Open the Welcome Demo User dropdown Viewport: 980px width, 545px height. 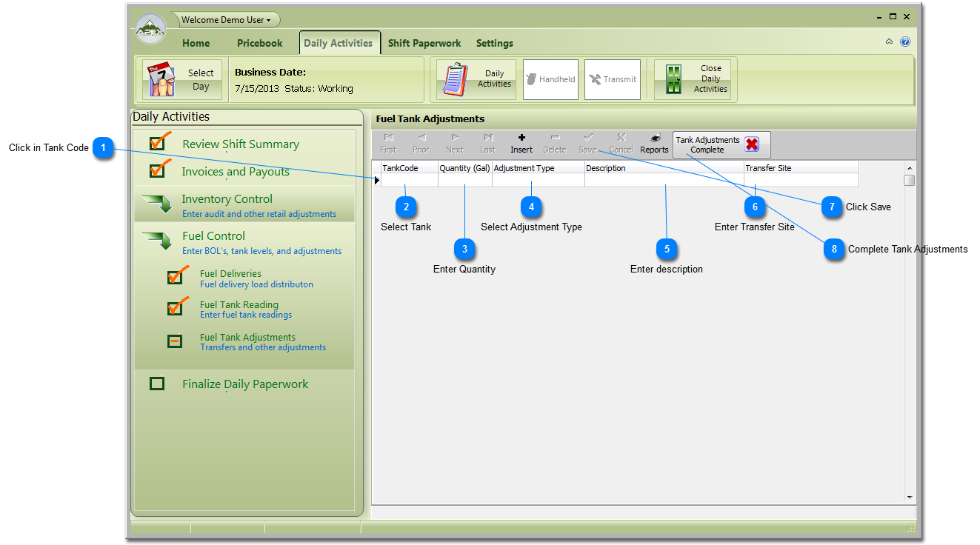[x=226, y=20]
